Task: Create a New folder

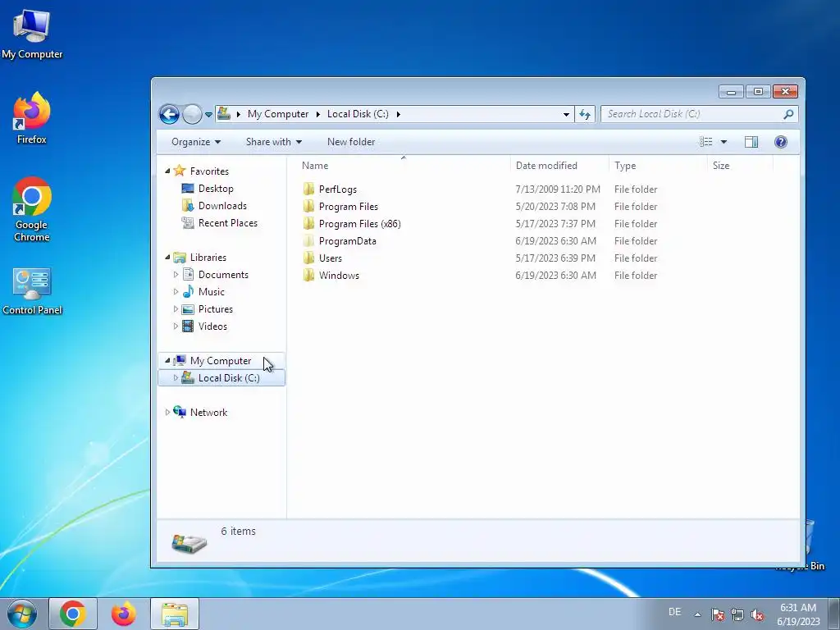Action: [351, 142]
